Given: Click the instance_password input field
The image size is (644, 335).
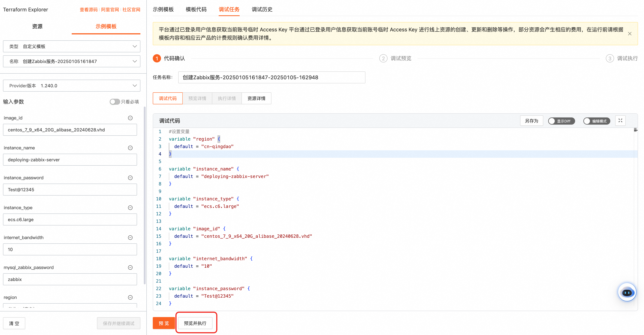Looking at the screenshot, I should (70, 190).
